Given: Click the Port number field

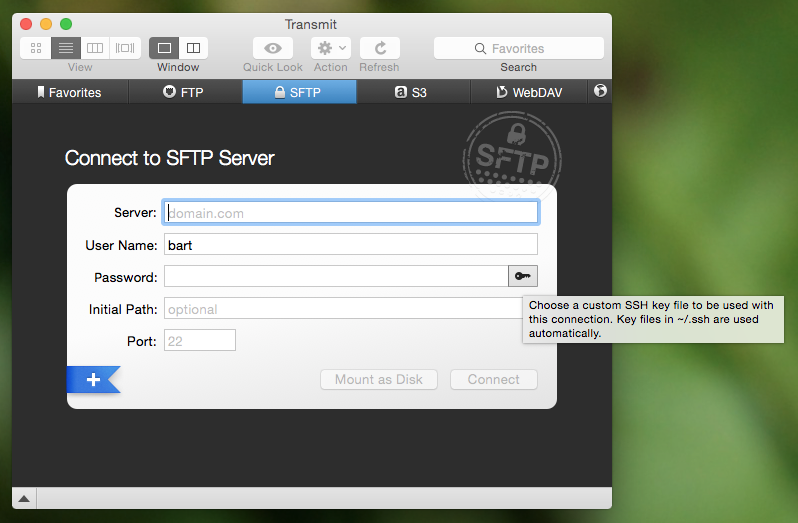Looking at the screenshot, I should pos(200,340).
